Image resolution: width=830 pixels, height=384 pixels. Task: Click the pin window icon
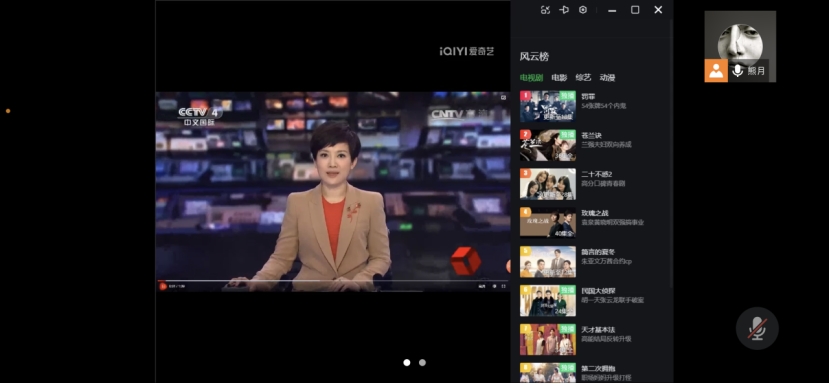pos(564,10)
